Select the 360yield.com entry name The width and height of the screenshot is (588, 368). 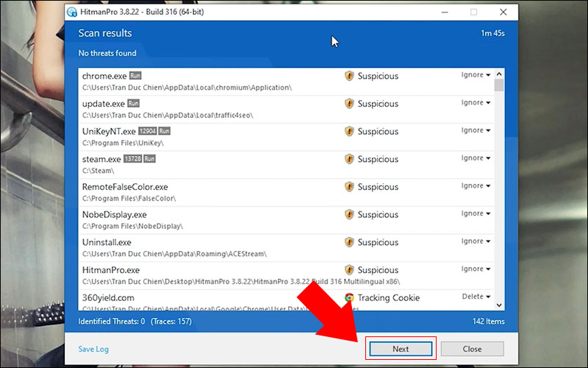108,298
